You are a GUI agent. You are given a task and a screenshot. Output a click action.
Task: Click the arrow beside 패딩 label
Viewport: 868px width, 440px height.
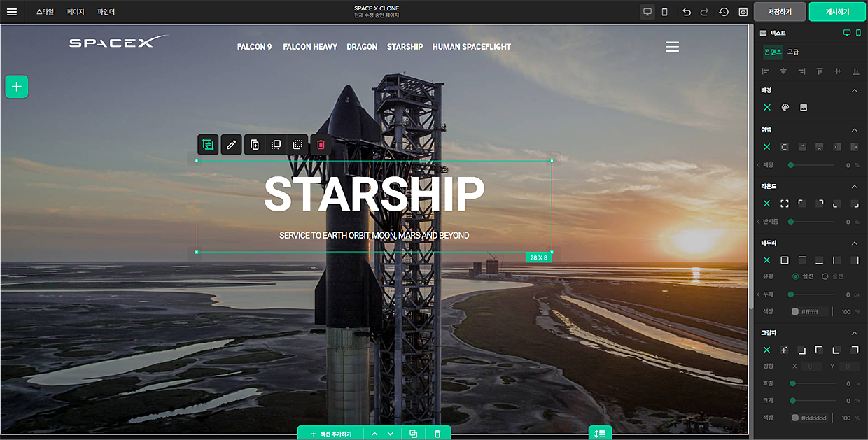point(759,165)
